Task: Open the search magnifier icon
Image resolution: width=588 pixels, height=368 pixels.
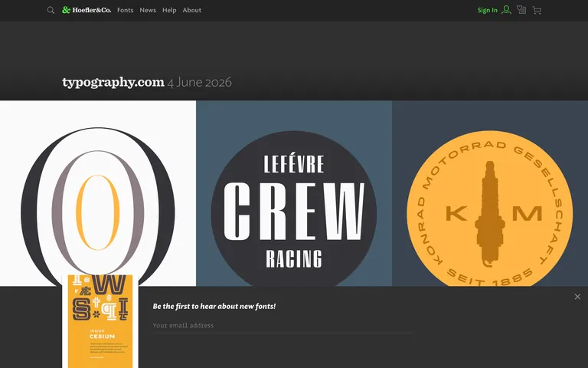Action: 51,10
